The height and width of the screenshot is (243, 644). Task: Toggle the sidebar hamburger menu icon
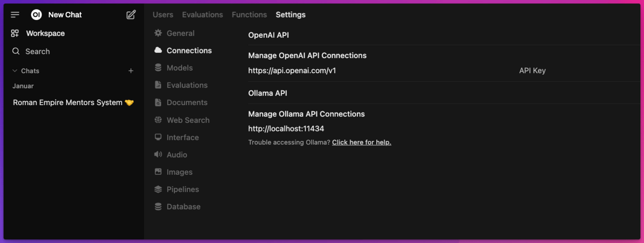pyautogui.click(x=15, y=15)
